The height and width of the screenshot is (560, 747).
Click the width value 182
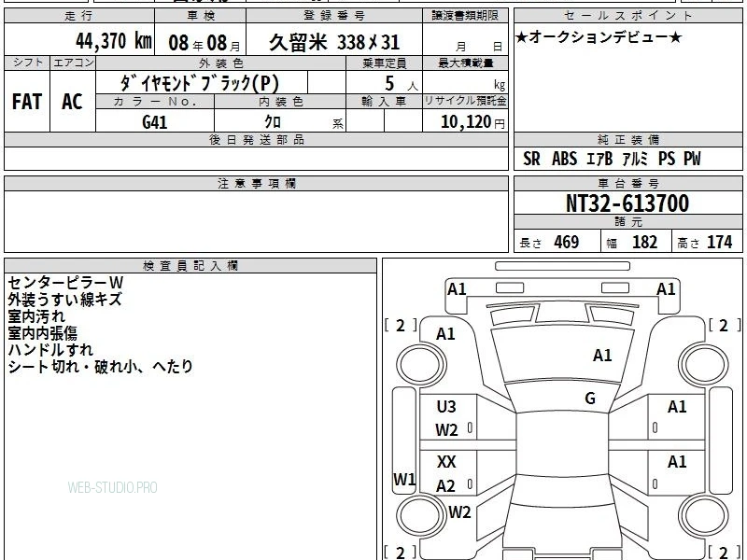pyautogui.click(x=644, y=242)
